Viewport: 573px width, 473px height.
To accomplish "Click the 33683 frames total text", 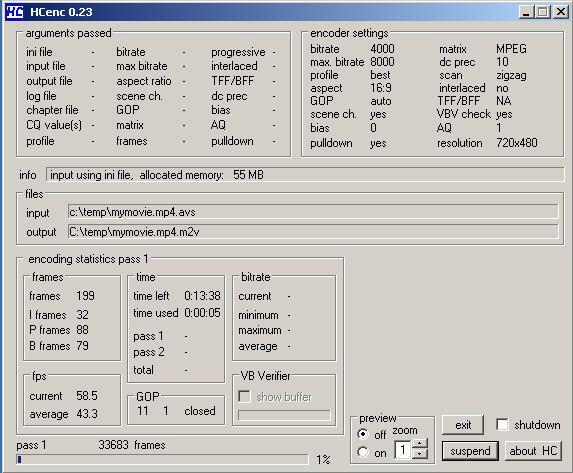I will pos(132,445).
